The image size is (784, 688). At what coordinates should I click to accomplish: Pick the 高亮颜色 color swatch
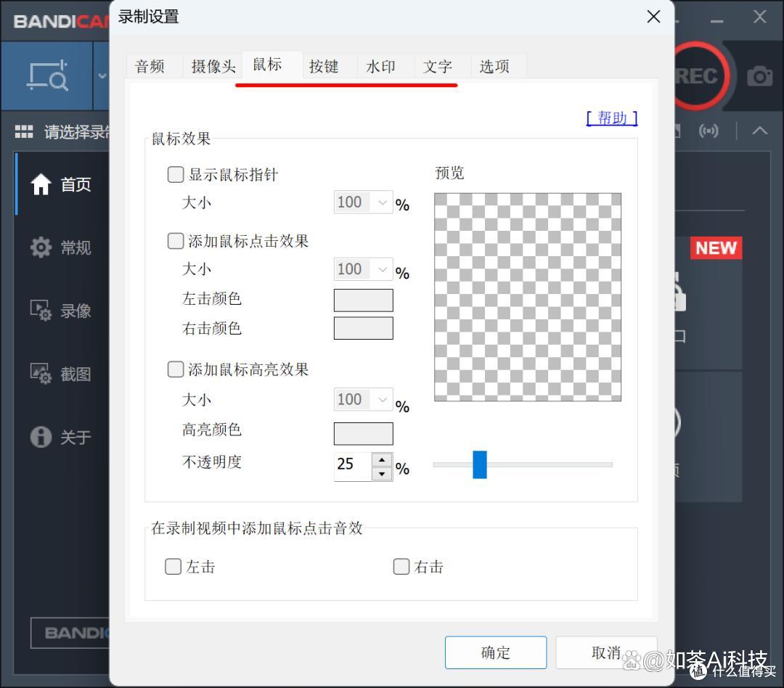pyautogui.click(x=364, y=433)
